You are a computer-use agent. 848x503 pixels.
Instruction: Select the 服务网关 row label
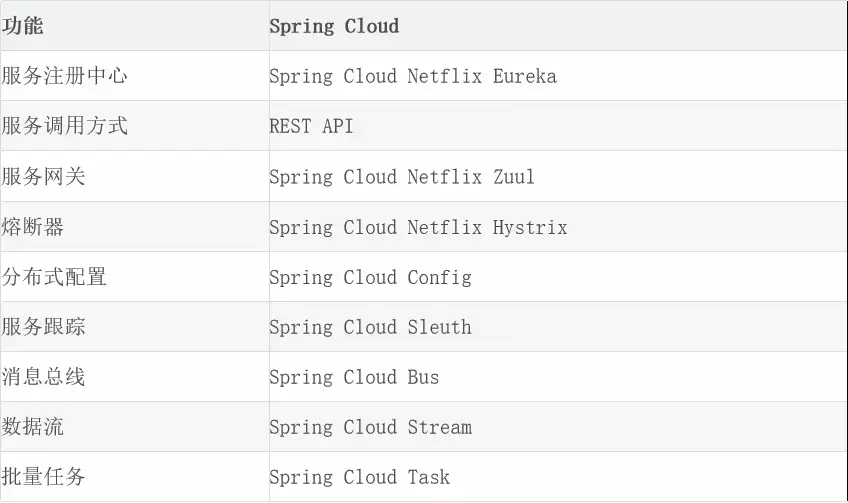(43, 176)
